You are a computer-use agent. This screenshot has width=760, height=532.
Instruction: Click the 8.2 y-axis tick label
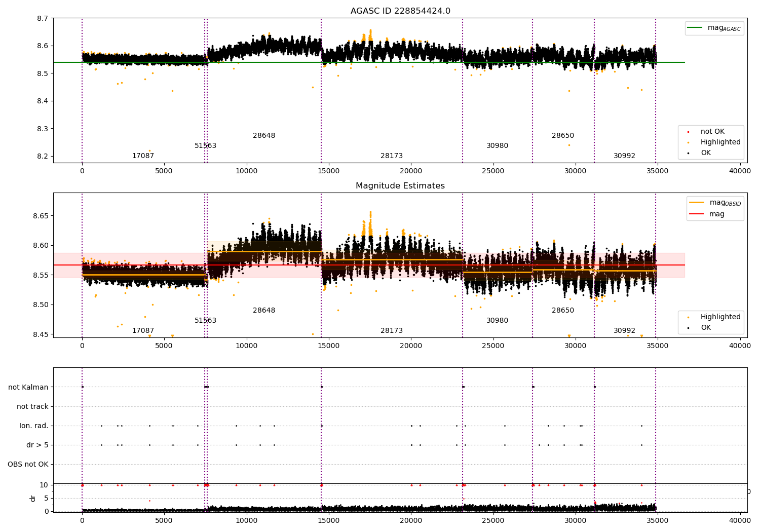tap(43, 157)
